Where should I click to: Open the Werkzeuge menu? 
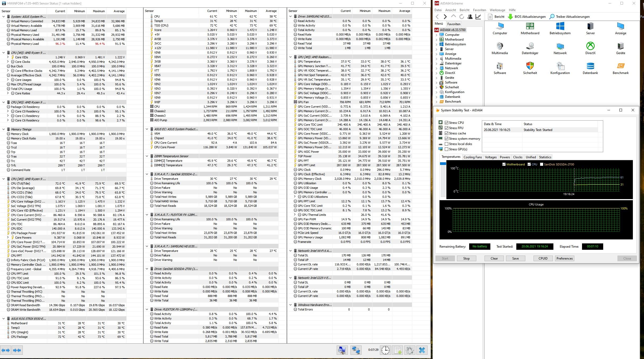point(497,10)
